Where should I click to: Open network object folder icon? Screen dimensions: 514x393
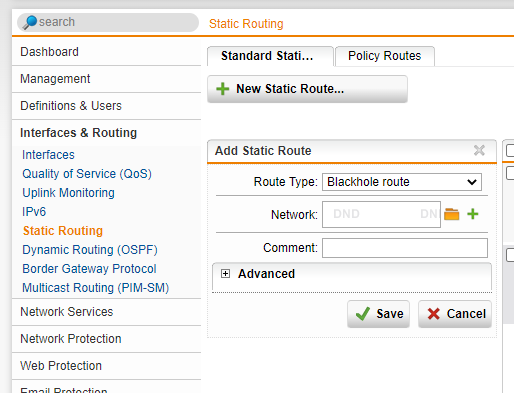452,214
